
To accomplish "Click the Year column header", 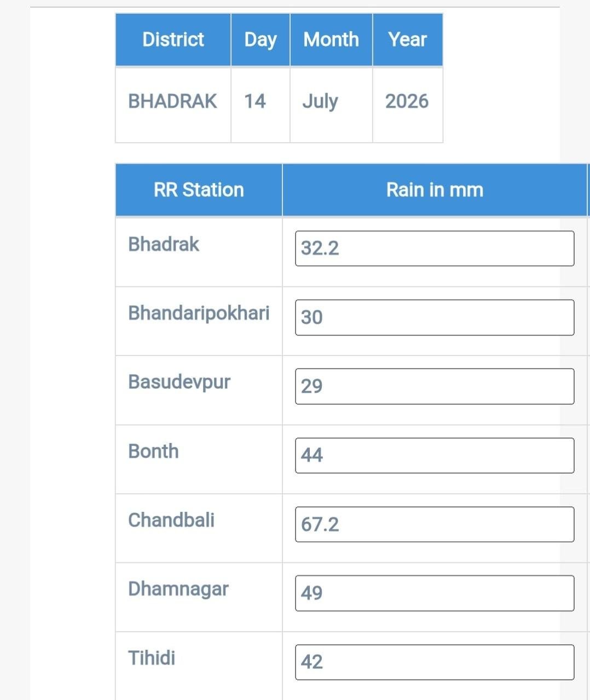I will 408,39.
